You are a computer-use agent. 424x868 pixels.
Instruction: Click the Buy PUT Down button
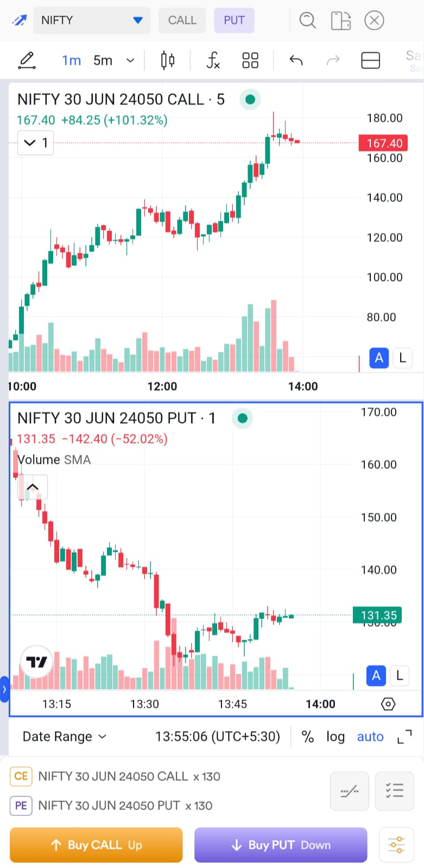click(281, 845)
